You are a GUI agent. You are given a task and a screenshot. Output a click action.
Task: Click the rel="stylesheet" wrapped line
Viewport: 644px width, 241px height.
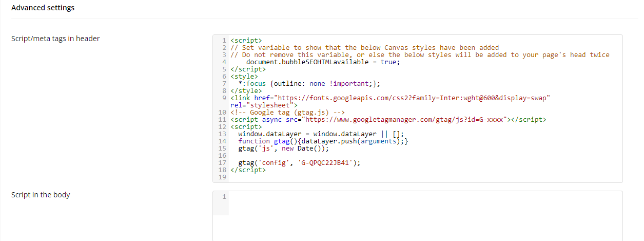point(264,105)
